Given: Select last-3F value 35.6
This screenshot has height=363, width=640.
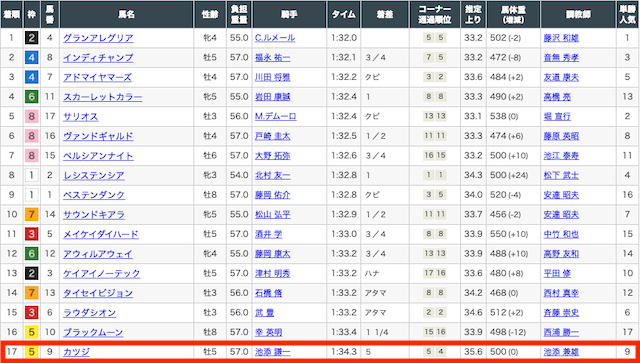Looking at the screenshot, I should click(473, 352).
